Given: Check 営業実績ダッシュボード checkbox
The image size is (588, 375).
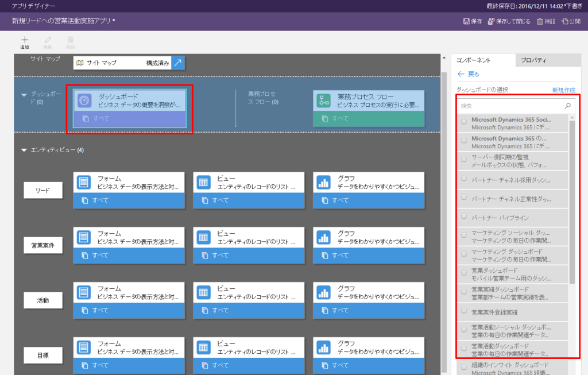Looking at the screenshot, I should [464, 292].
